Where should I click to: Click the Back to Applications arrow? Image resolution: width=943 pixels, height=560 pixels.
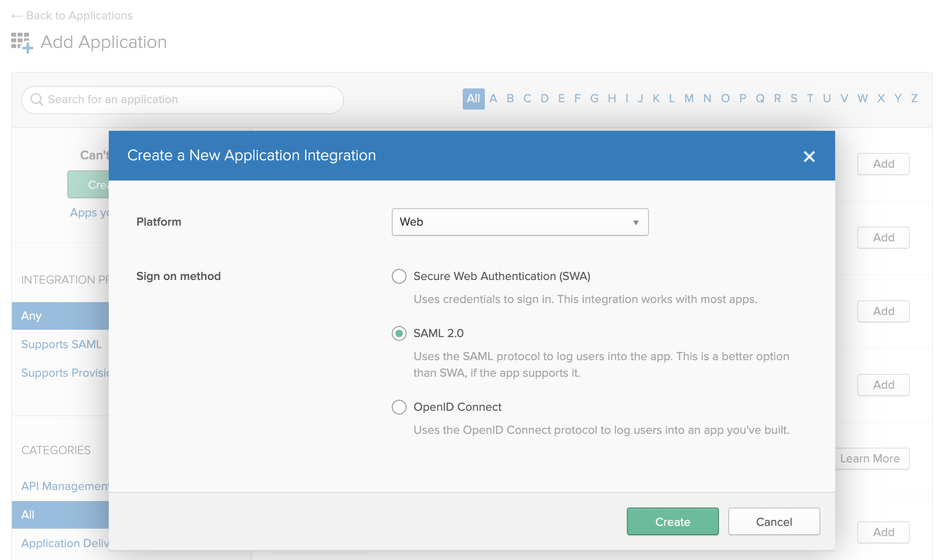pyautogui.click(x=17, y=16)
